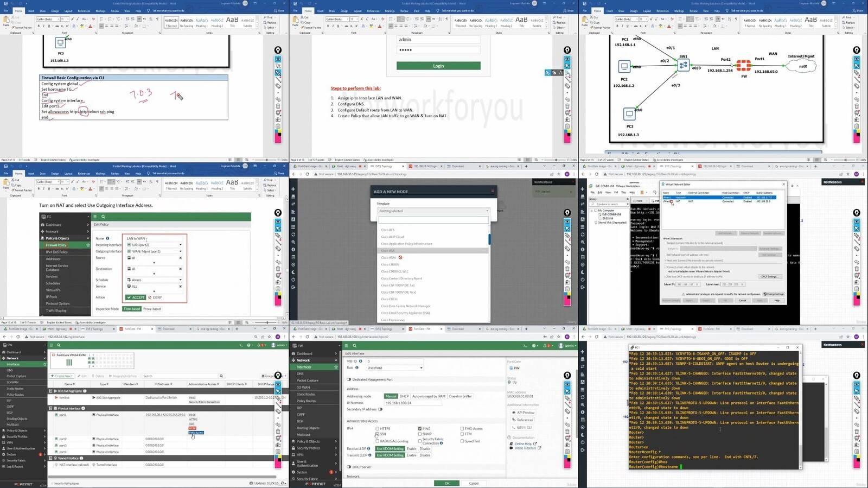868x488 pixels.
Task: Adjust the zoom slider in the Word window with the Login form
Action: [556, 160]
